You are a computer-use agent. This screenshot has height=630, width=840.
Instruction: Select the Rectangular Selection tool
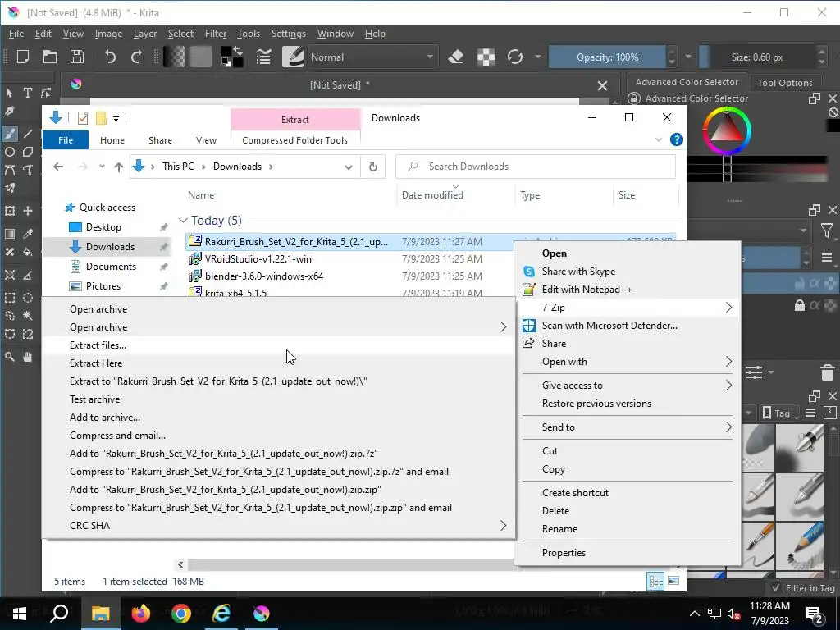pyautogui.click(x=10, y=298)
